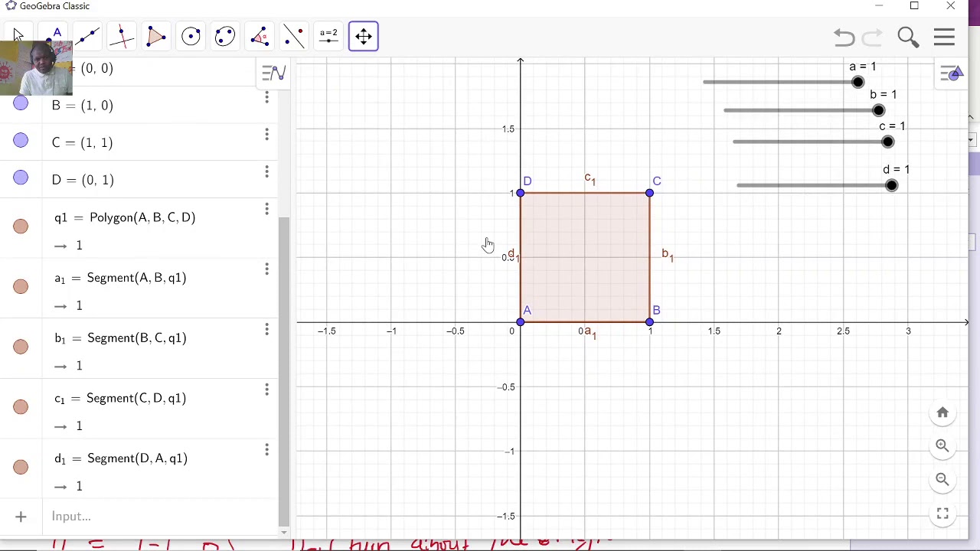Click the Home standard view button
This screenshot has width=980, height=551.
[x=942, y=412]
